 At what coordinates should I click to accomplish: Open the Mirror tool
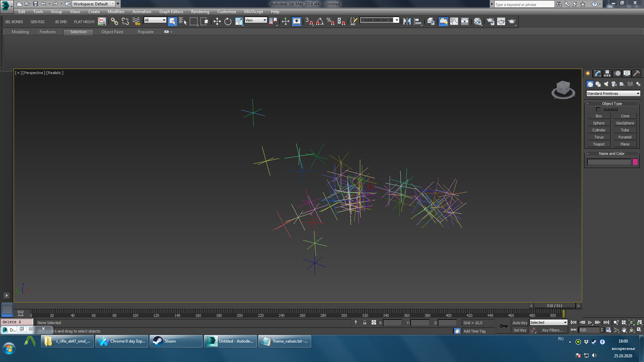(407, 22)
